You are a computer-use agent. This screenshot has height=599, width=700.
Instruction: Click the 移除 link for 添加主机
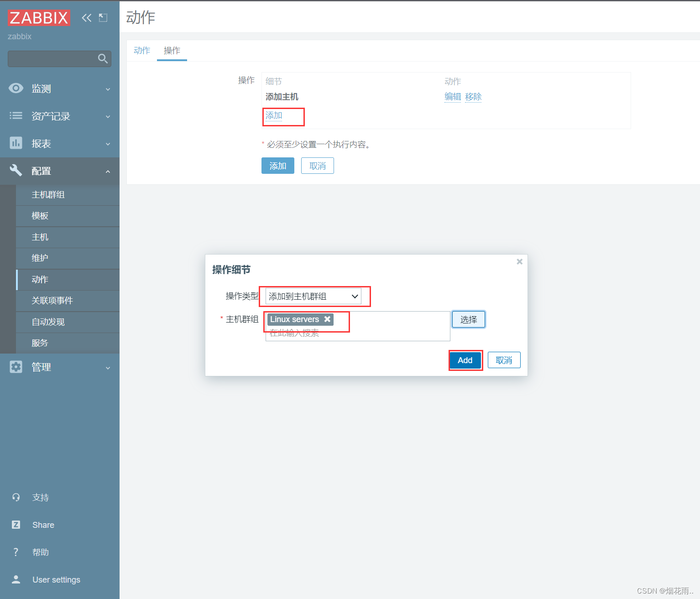tap(473, 97)
